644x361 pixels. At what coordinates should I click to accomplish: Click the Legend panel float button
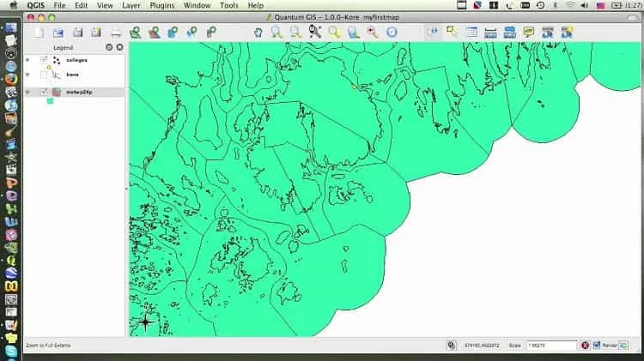[109, 47]
